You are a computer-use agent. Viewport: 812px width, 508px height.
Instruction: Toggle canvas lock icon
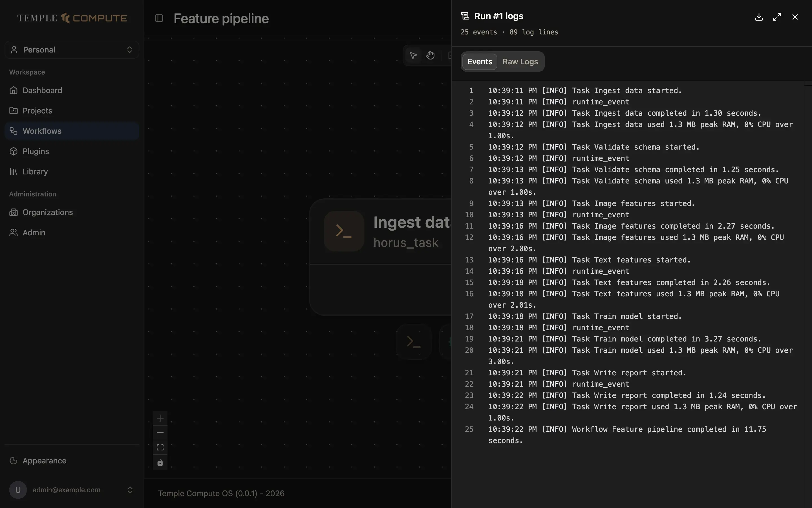point(160,462)
